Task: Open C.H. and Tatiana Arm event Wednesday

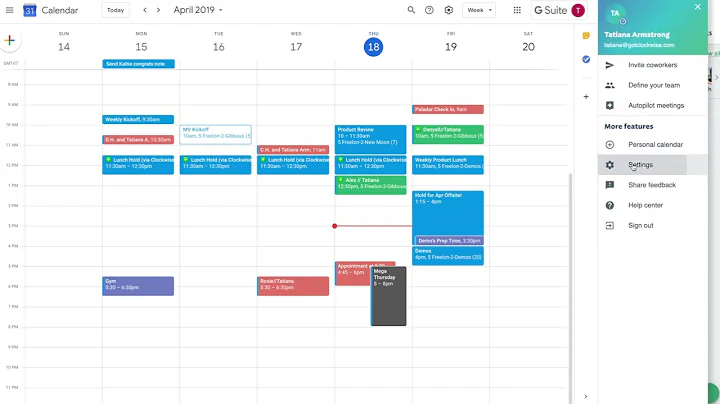Action: 293,150
